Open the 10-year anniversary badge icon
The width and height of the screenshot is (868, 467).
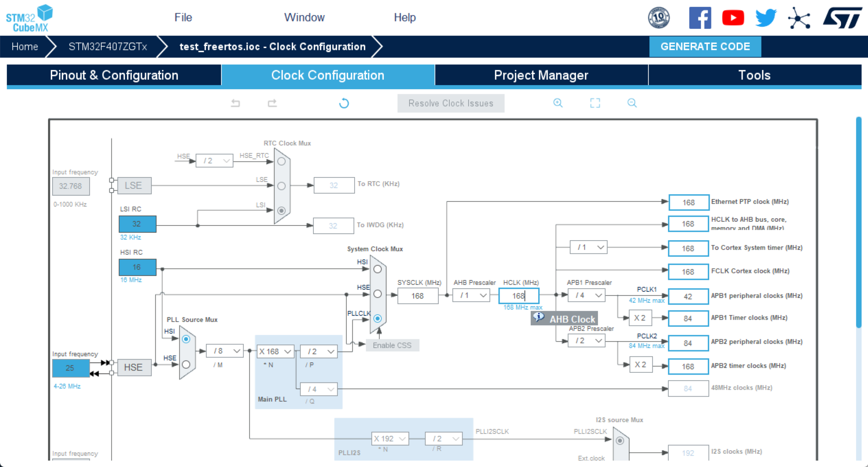coord(659,18)
